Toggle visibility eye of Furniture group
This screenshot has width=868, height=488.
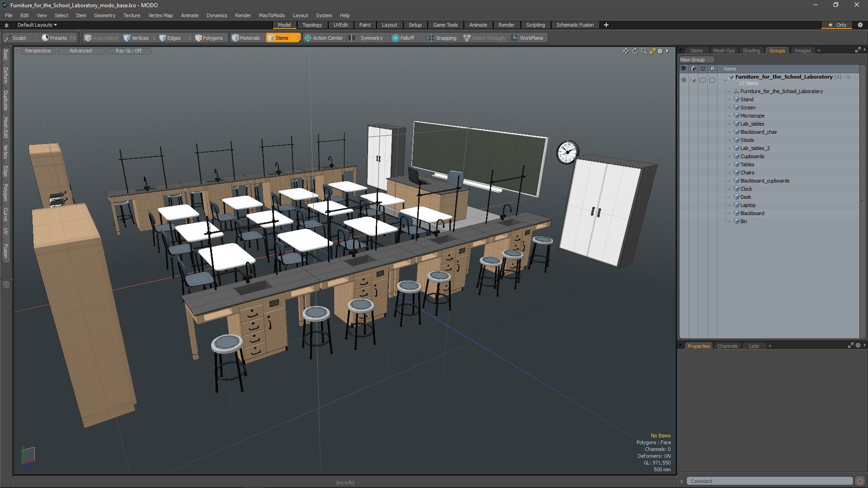[684, 80]
